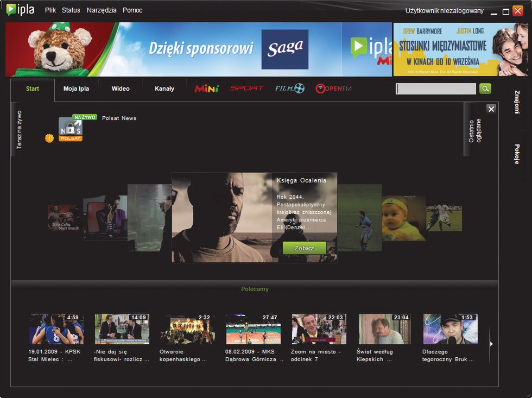Close the live panel with the X button
The height and width of the screenshot is (398, 532).
tap(491, 109)
